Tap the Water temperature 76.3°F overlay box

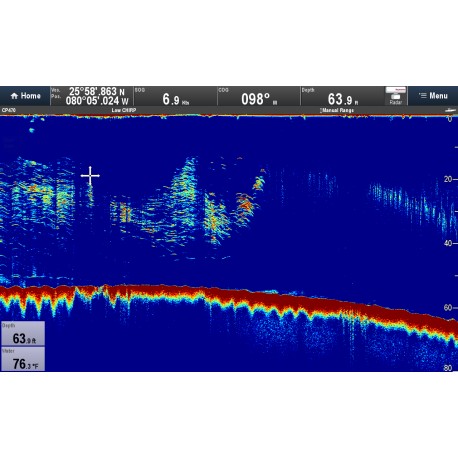23,359
